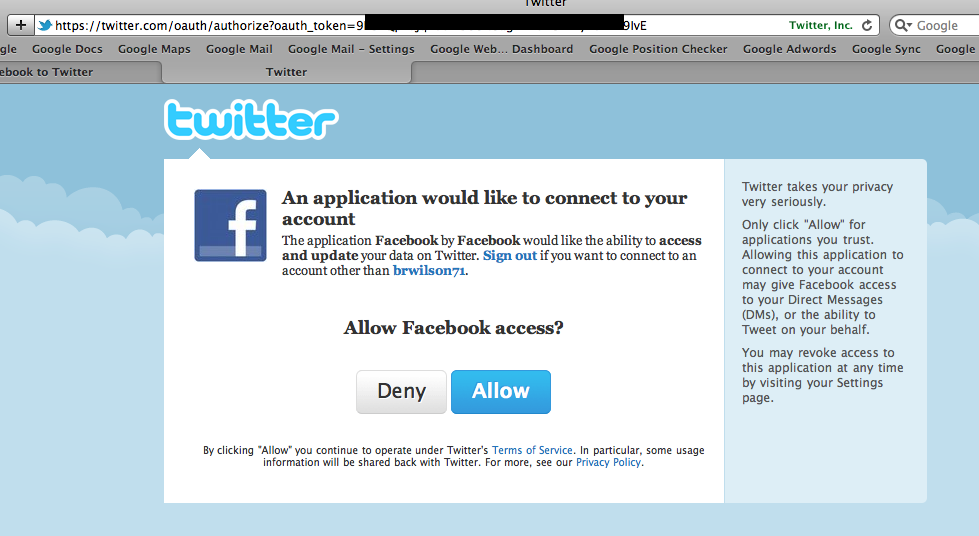Open the Google Docs bookmark

[x=67, y=49]
